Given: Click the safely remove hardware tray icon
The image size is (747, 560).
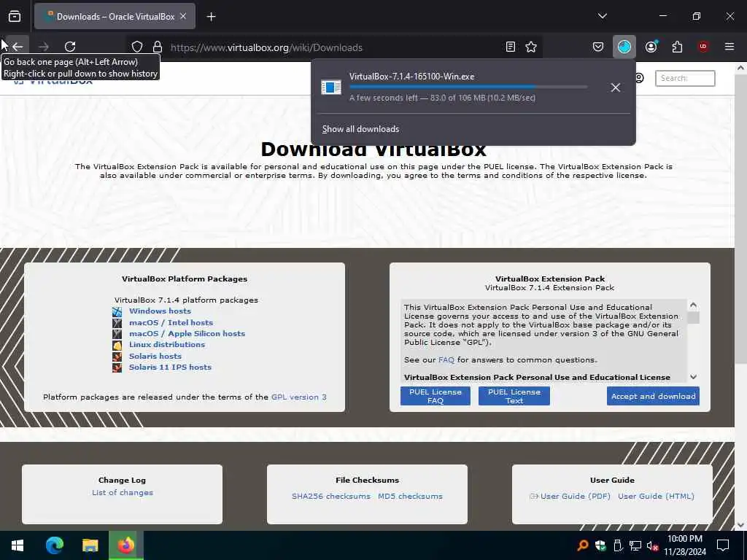Looking at the screenshot, I should (x=617, y=545).
